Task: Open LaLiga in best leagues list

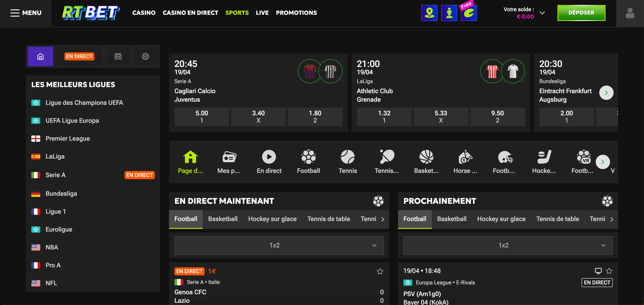Action: coord(93,157)
